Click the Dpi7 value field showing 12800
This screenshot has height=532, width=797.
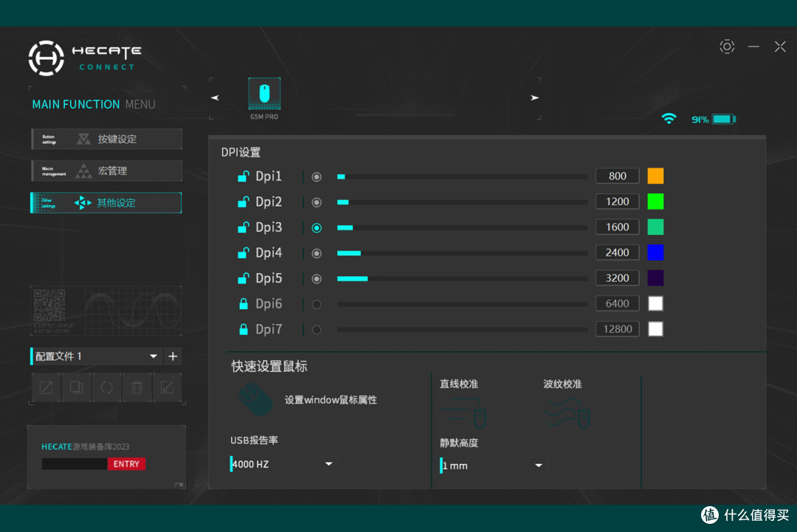click(x=617, y=329)
